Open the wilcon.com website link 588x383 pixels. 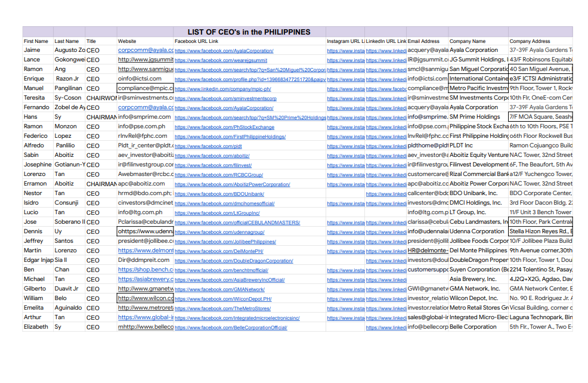(x=146, y=298)
